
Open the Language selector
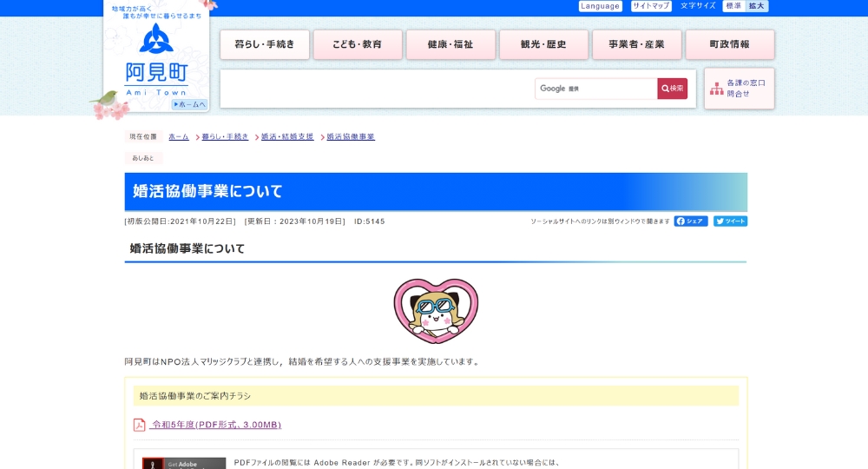(x=601, y=6)
